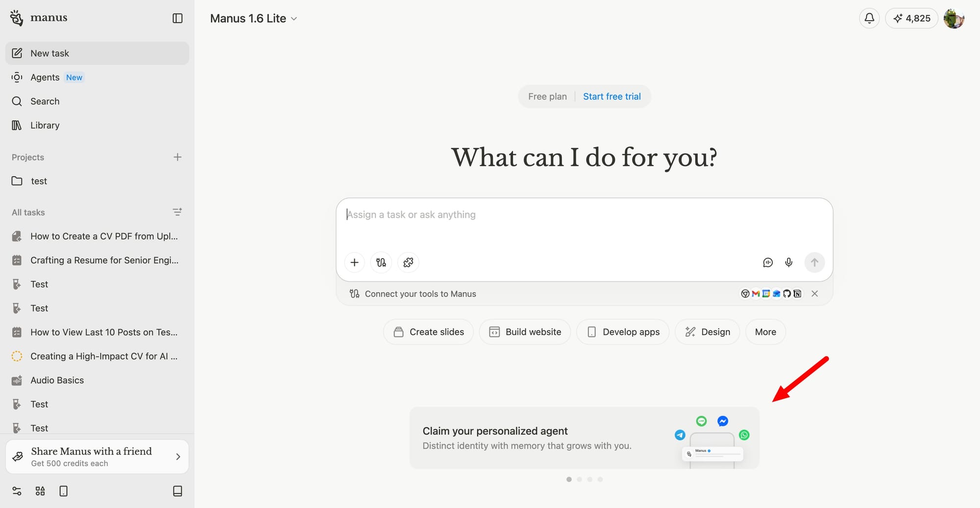
Task: Open mobile app icon in sidebar footer
Action: pos(64,491)
